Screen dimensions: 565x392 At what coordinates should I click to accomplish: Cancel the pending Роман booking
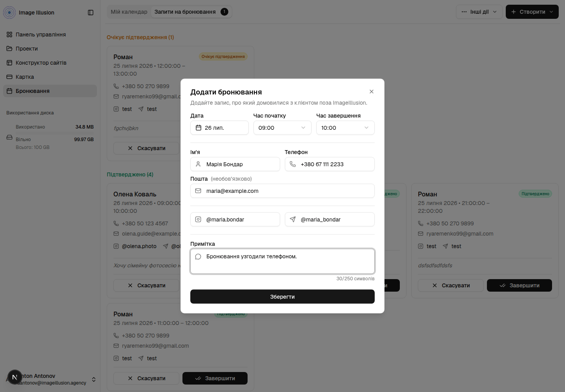[146, 148]
